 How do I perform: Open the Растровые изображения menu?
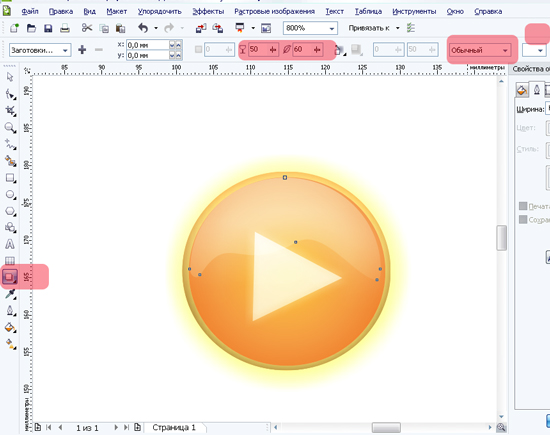pyautogui.click(x=275, y=12)
